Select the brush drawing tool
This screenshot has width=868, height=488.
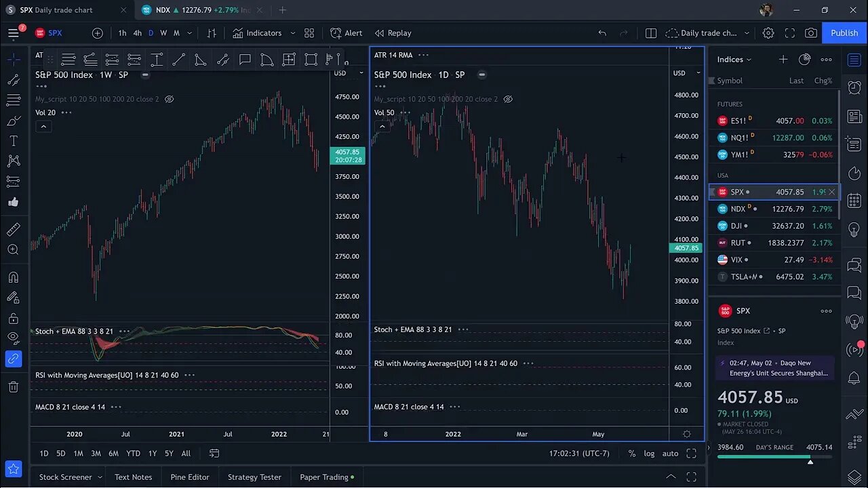pyautogui.click(x=13, y=121)
